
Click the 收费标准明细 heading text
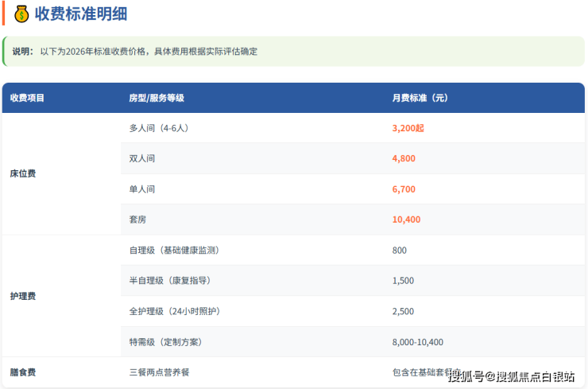(x=80, y=14)
